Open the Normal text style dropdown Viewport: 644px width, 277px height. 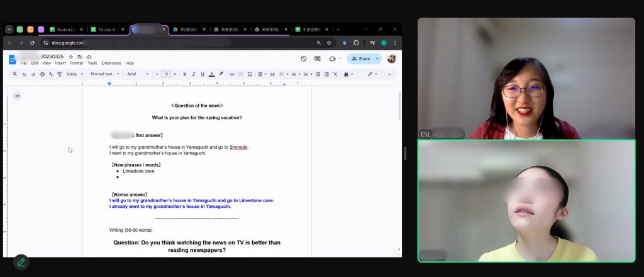pyautogui.click(x=105, y=74)
